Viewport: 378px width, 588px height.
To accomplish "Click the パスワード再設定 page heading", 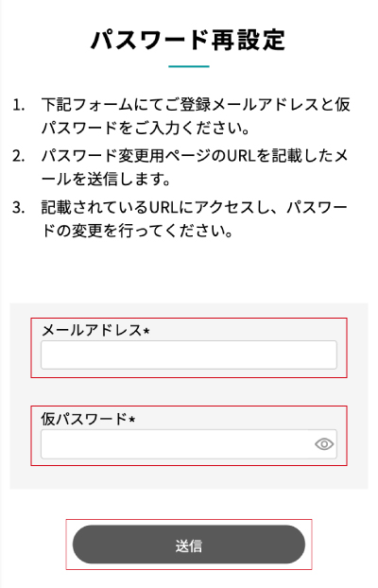I will pyautogui.click(x=189, y=40).
